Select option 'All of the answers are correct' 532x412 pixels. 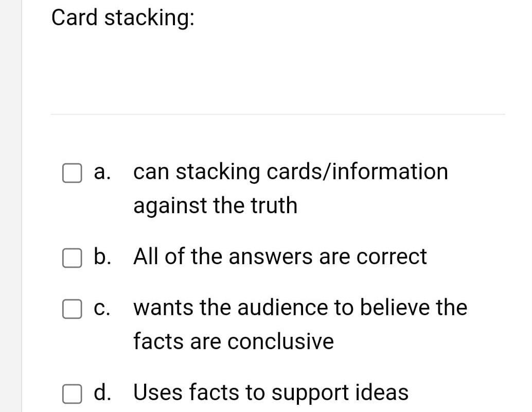pos(280,256)
